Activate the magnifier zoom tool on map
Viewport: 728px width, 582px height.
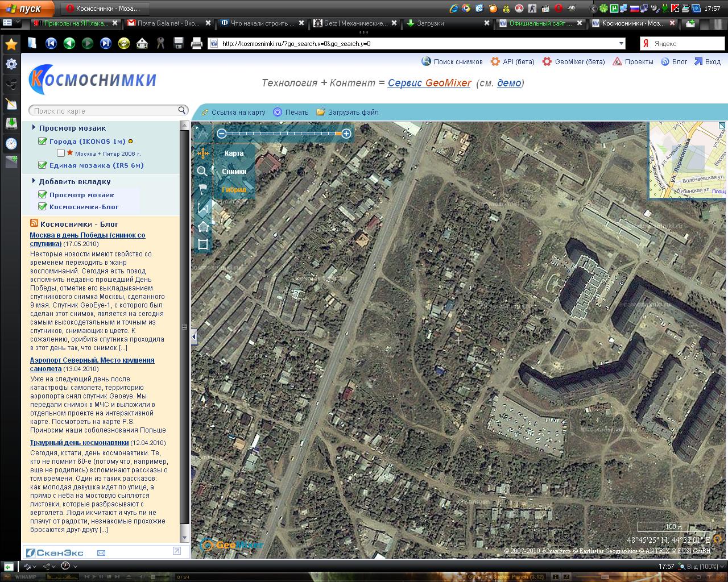pos(202,171)
